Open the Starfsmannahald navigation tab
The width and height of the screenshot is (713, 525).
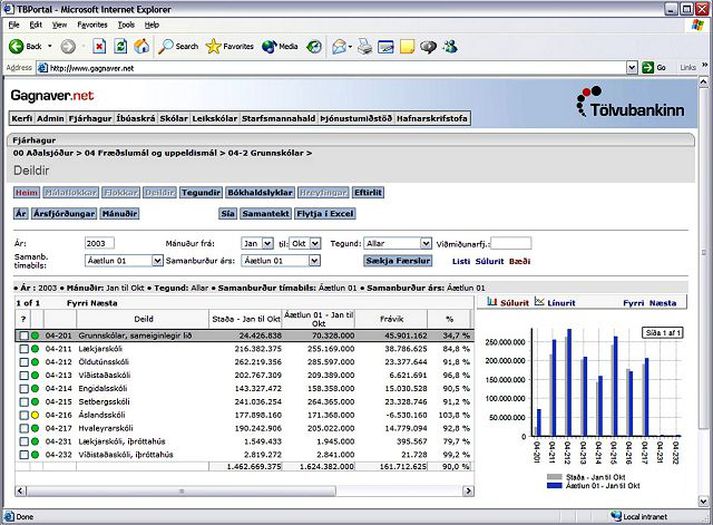point(278,119)
